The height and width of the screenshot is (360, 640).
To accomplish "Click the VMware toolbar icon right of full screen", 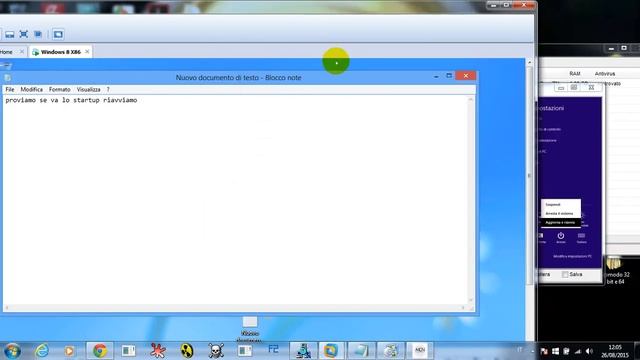I will [x=38, y=34].
